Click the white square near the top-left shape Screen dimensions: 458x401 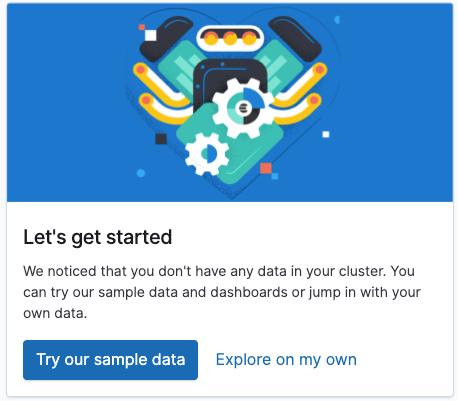coord(151,35)
